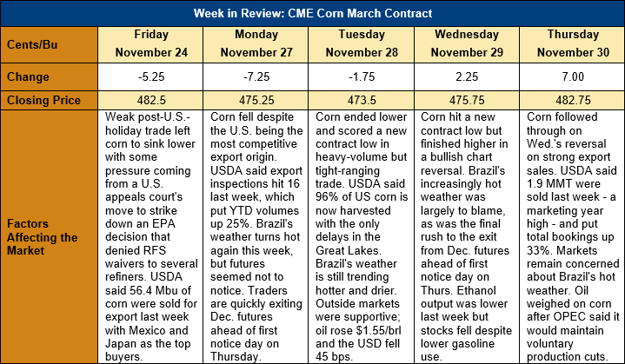Image resolution: width=625 pixels, height=364 pixels.
Task: Click the 'Closing Price' row label
Action: click(49, 101)
